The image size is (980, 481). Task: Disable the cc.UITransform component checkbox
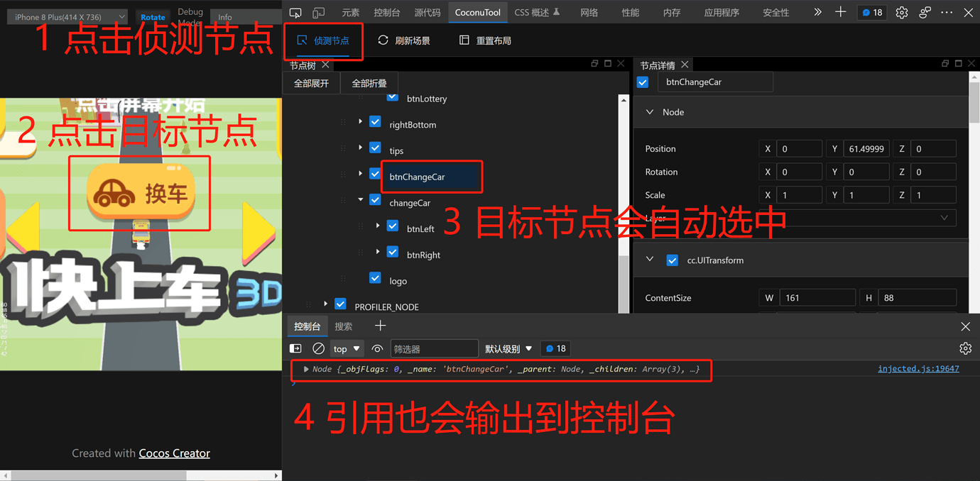[x=672, y=260]
